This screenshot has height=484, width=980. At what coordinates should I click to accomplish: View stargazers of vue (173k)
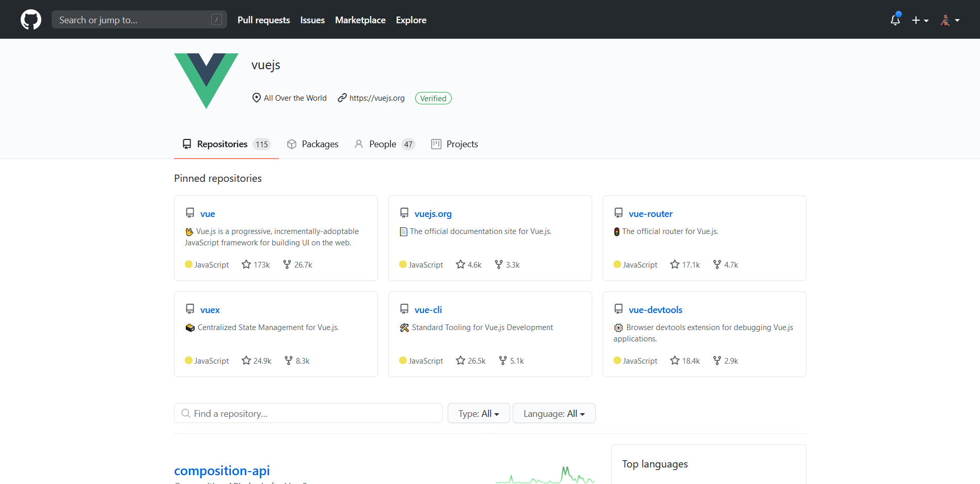click(x=256, y=264)
